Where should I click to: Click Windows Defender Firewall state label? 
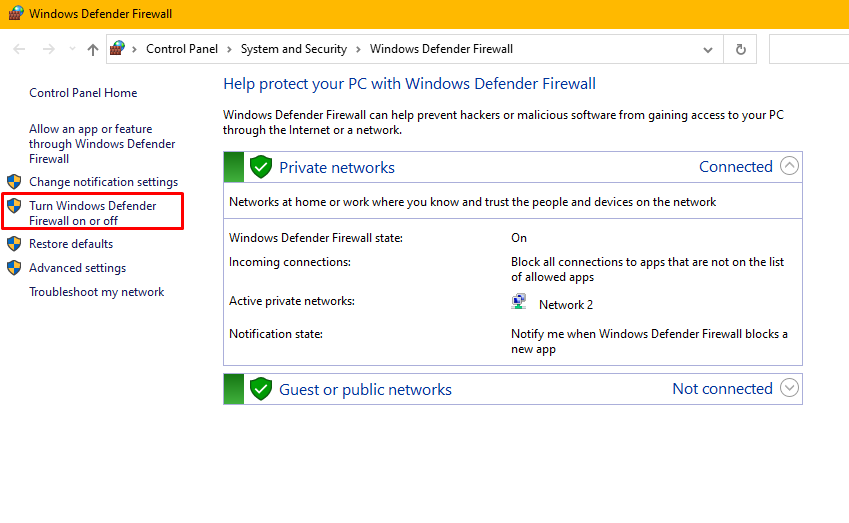(x=316, y=238)
